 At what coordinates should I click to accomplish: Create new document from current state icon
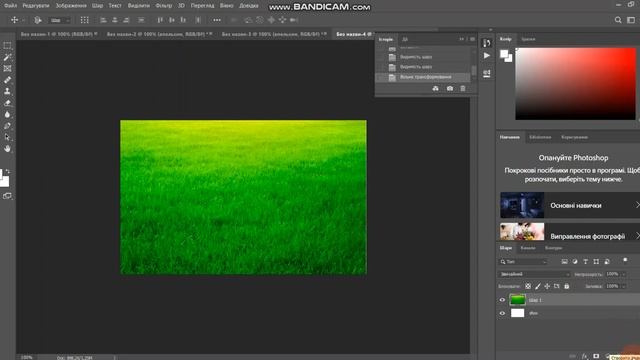(x=436, y=89)
